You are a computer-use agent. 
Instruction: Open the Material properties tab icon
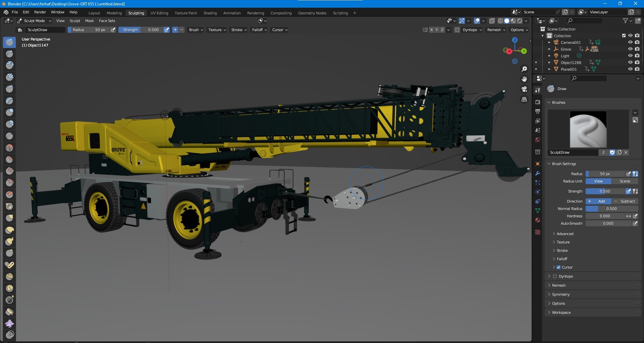coord(538,220)
